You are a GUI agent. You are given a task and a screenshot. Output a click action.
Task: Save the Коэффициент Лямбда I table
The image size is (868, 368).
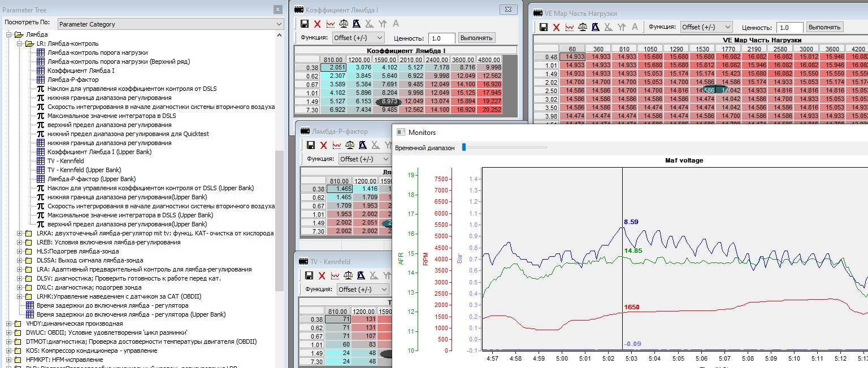click(305, 24)
